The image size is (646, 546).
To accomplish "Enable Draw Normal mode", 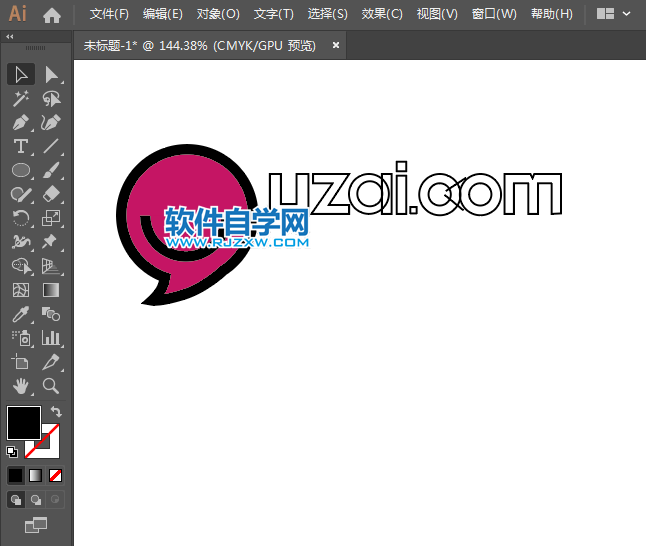I will click(16, 500).
